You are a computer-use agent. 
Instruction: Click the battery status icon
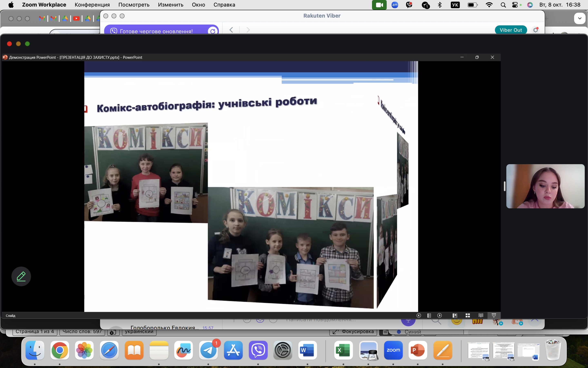coord(473,5)
